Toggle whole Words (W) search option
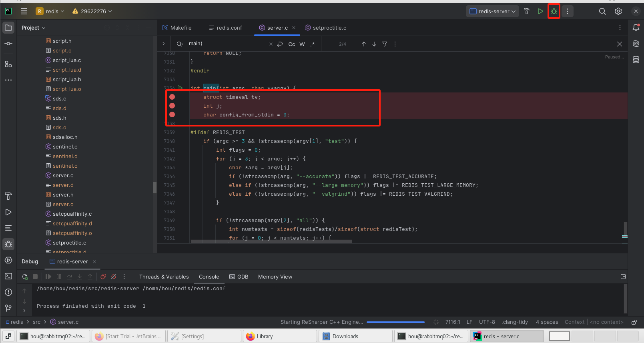Screen dimensions: 644x343 [x=302, y=44]
